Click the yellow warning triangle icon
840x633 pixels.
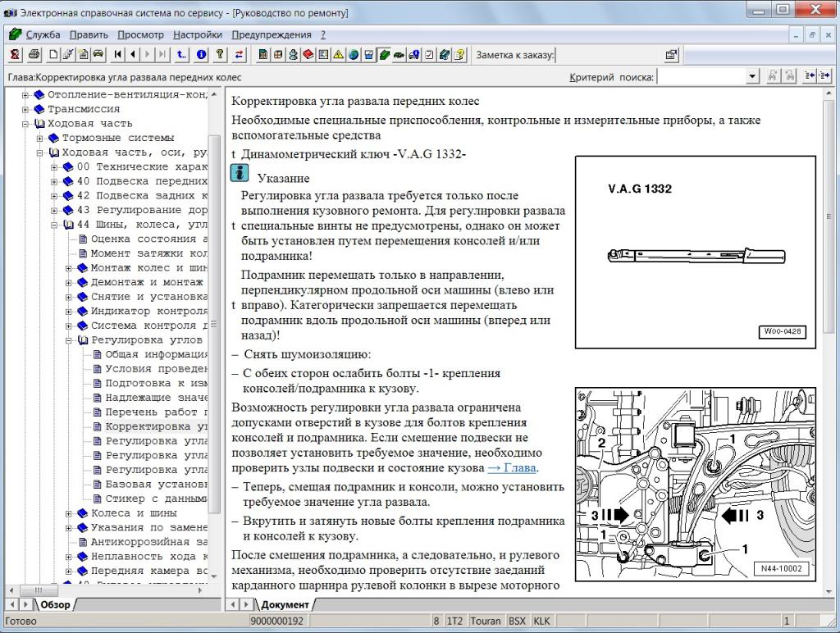pyautogui.click(x=338, y=55)
